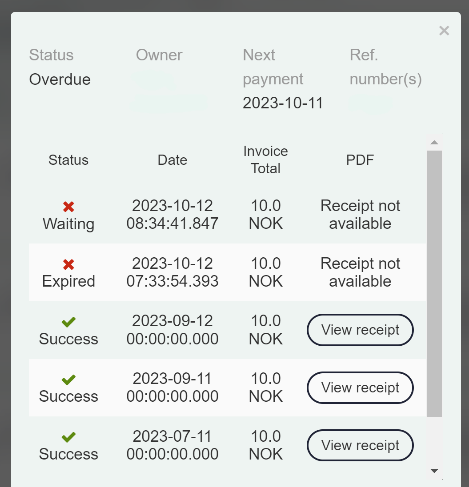Click the Date column header

(x=172, y=160)
